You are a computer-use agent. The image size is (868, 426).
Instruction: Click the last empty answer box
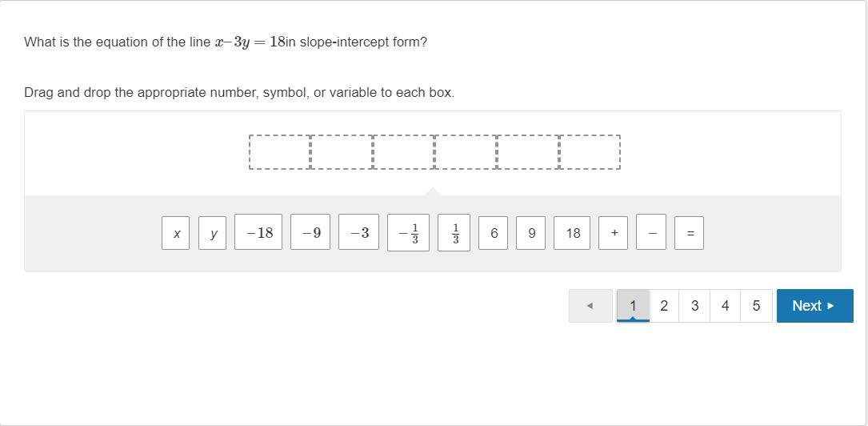tap(590, 152)
